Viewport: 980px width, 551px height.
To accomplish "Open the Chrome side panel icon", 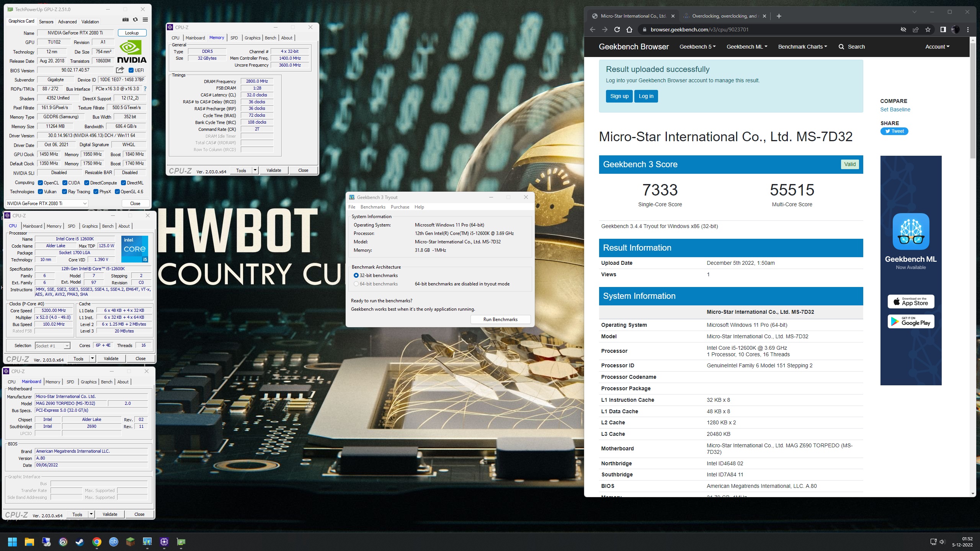I will 943,29.
